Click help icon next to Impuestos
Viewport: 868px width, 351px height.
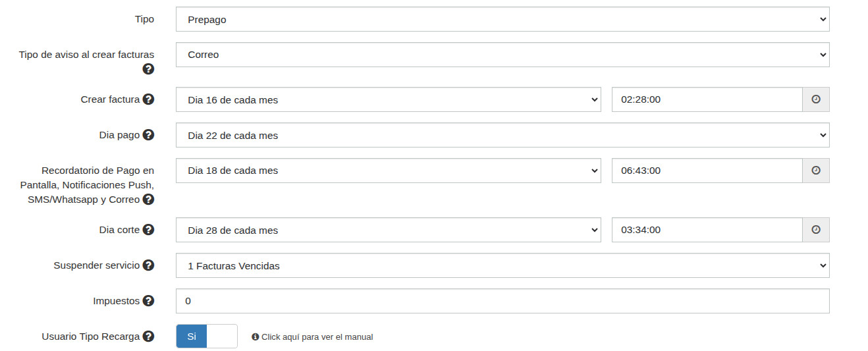tap(148, 301)
